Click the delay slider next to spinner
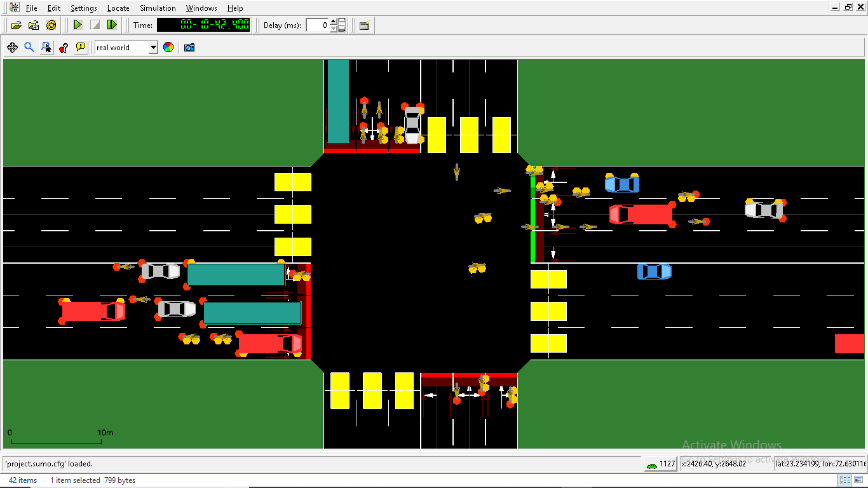The image size is (868, 488). [x=342, y=25]
